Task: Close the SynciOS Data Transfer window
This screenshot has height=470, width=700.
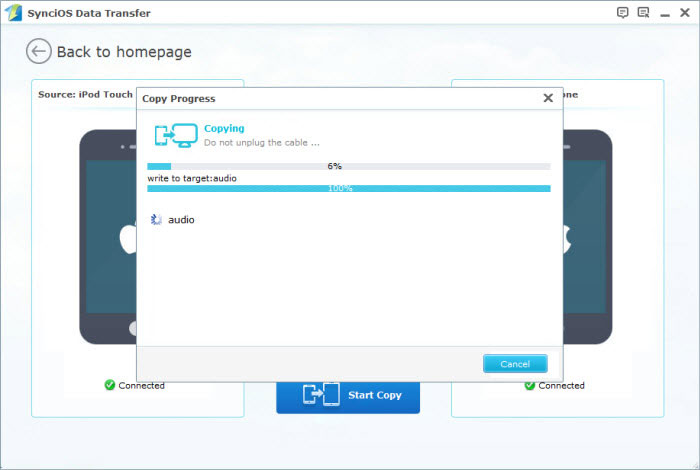Action: coord(685,12)
